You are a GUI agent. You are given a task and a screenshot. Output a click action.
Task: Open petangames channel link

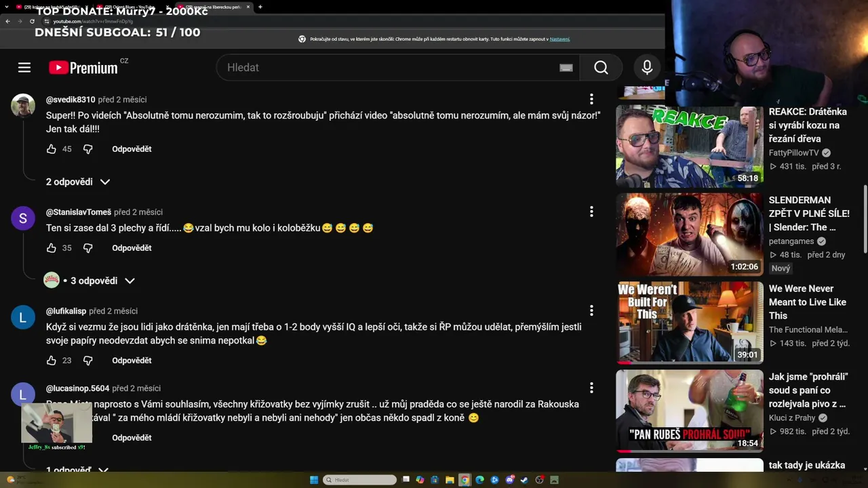(791, 241)
